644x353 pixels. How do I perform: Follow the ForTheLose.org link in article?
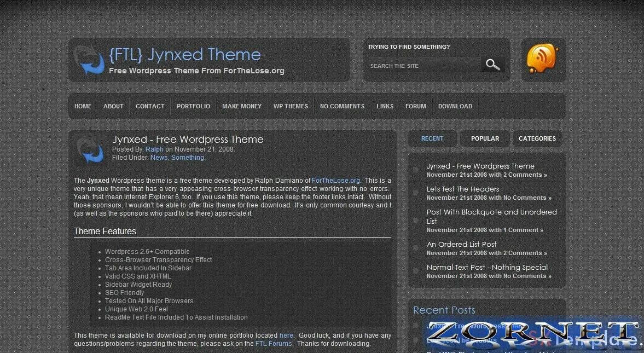336,181
